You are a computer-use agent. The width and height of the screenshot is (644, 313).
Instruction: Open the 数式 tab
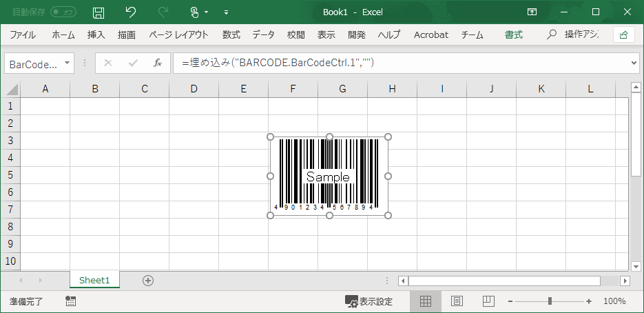[231, 35]
